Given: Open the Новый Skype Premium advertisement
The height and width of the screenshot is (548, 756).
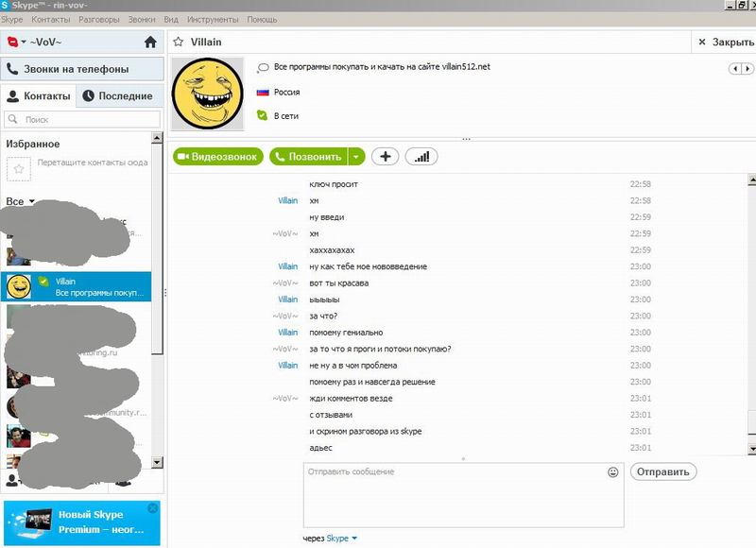Looking at the screenshot, I should point(82,522).
